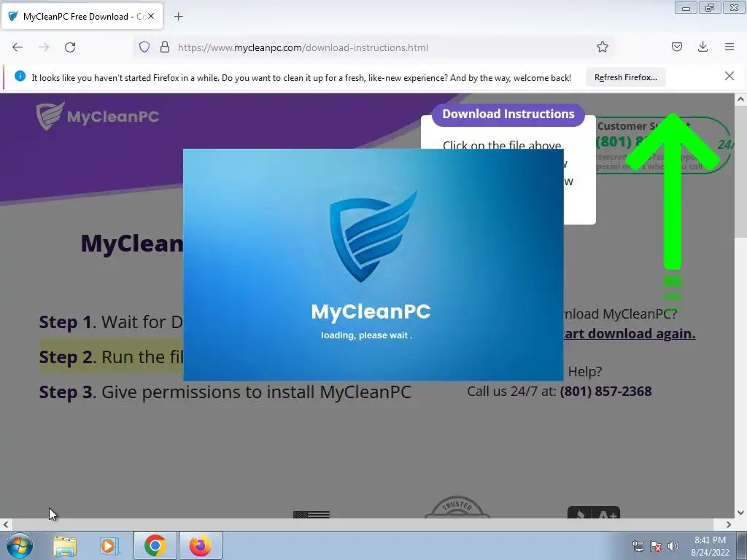Image resolution: width=747 pixels, height=560 pixels.
Task: Click the (801) 857-2368 phone number
Action: (605, 392)
